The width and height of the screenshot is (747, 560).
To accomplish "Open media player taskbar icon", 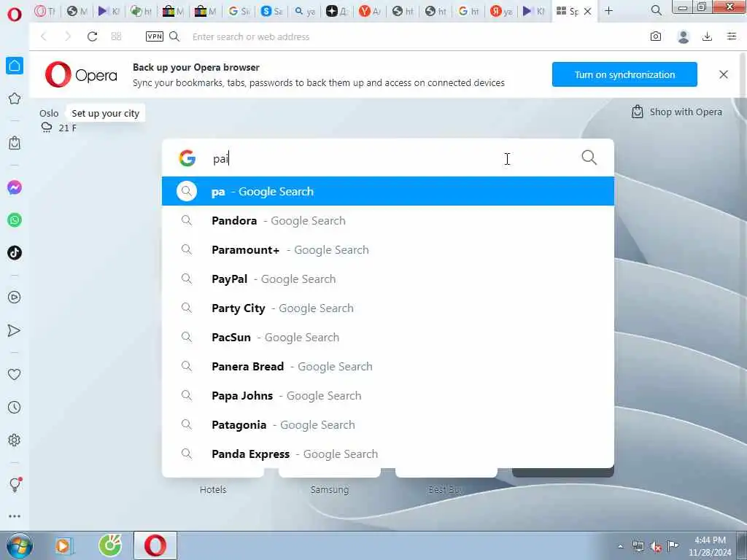I will tap(64, 545).
